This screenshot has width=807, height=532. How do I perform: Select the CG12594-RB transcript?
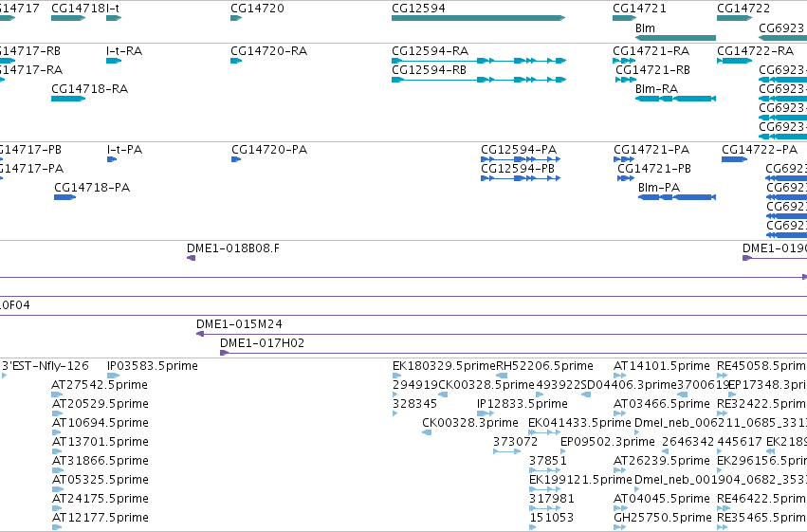point(479,80)
